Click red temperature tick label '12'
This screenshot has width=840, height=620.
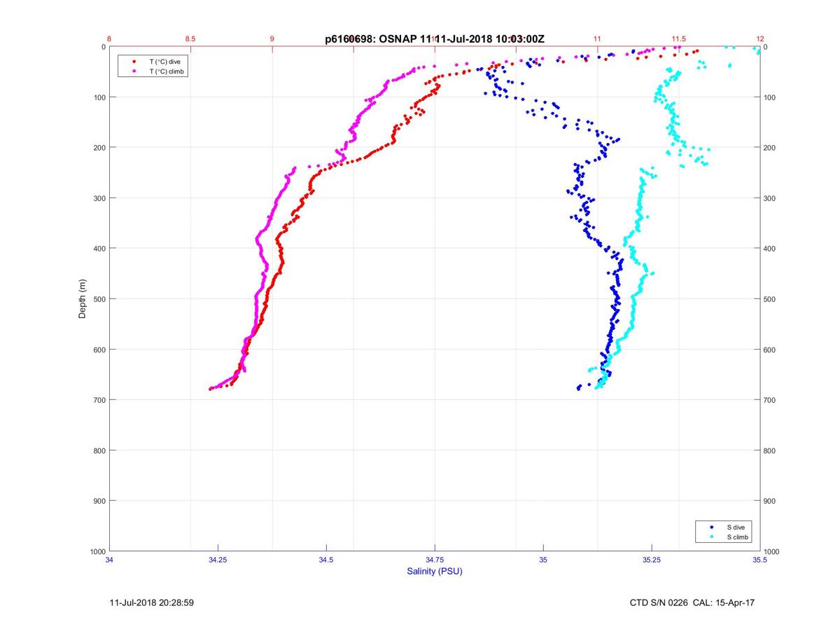click(759, 39)
